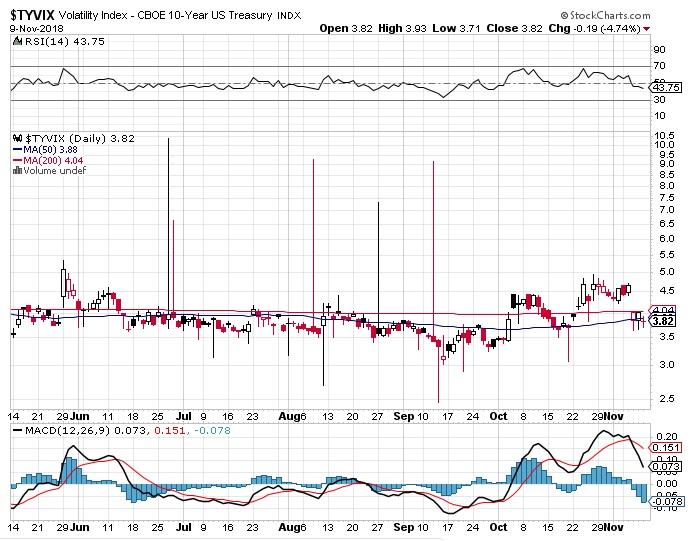Click the '$TYVIX (Daily) 3.82' legend text

80,138
